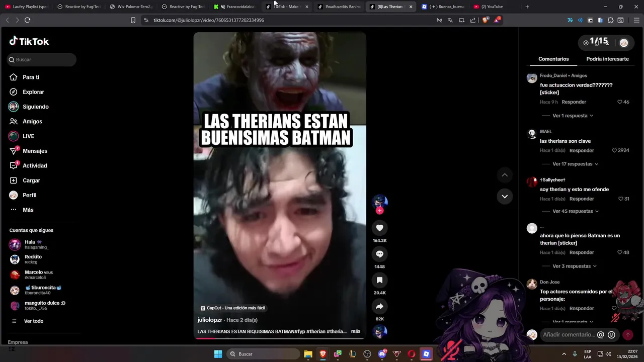Viewport: 644px width, 362px height.
Task: Expand Ver 45 respuestas replies
Action: coord(576,211)
